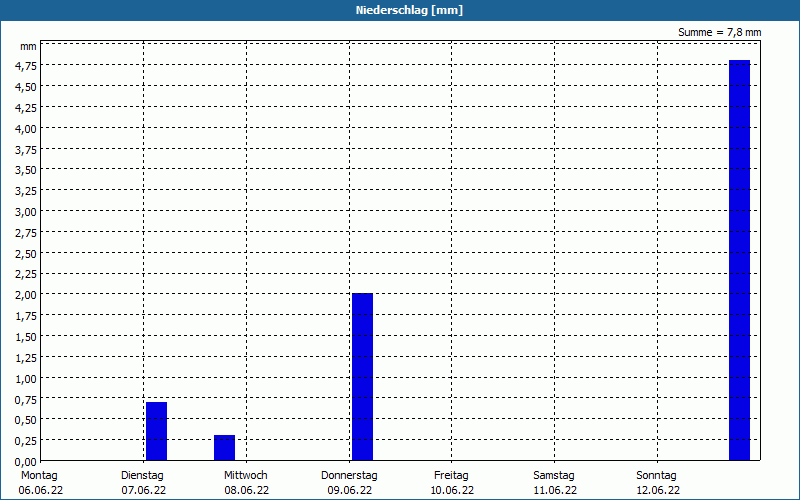
Task: Click the 0,00 y-axis value
Action: point(26,462)
